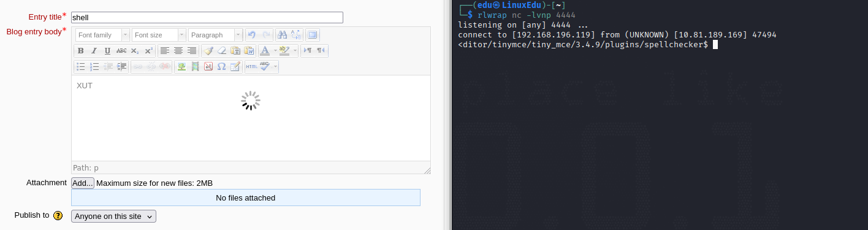
Task: Click inside the blog entry body area
Action: [251, 118]
